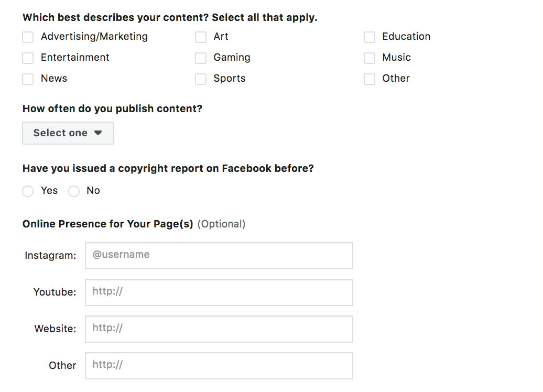Click the Instagram username input field
The image size is (543, 392).
tap(219, 256)
